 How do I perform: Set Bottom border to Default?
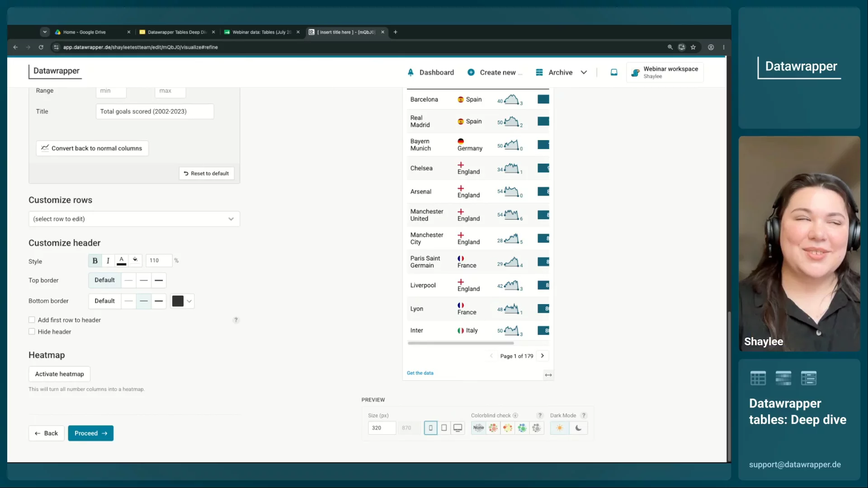coord(104,301)
